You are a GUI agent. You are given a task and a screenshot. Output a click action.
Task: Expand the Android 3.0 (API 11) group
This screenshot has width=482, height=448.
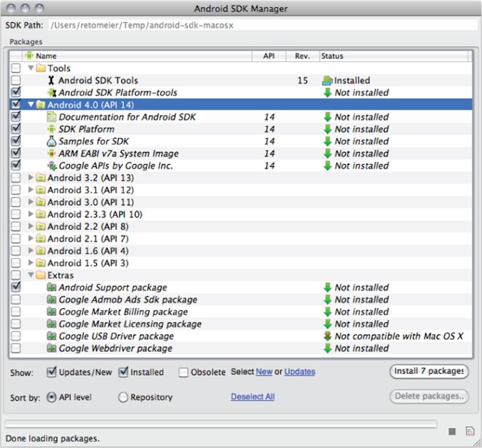point(31,202)
